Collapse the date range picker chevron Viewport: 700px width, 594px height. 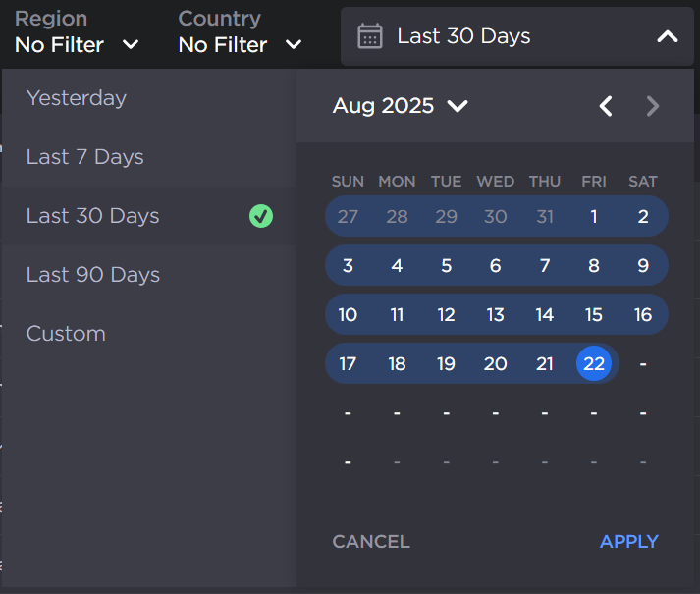click(x=667, y=37)
